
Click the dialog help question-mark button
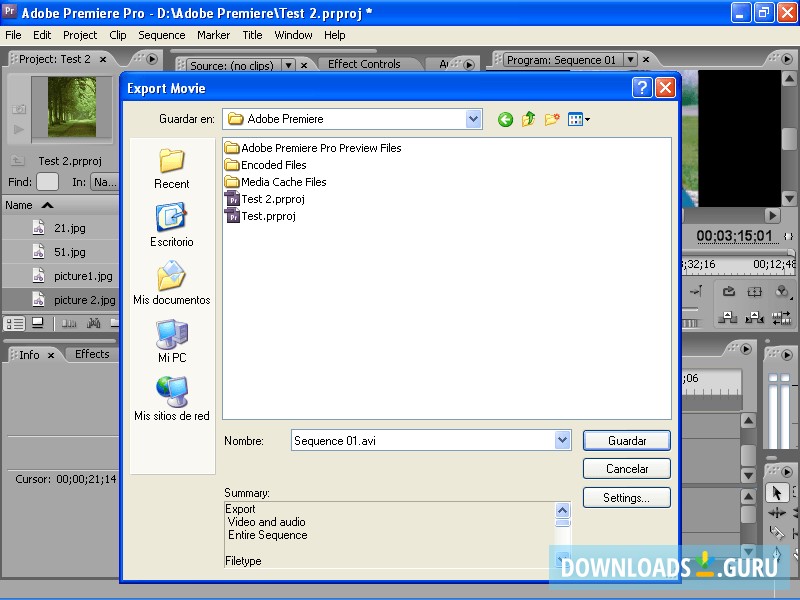tap(642, 88)
